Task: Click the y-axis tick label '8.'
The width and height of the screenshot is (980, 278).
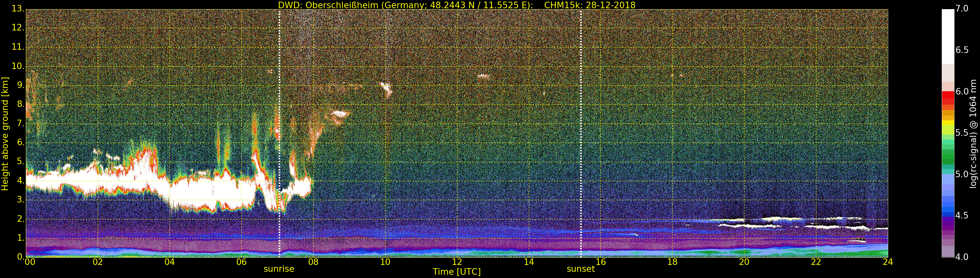Action: tap(21, 104)
